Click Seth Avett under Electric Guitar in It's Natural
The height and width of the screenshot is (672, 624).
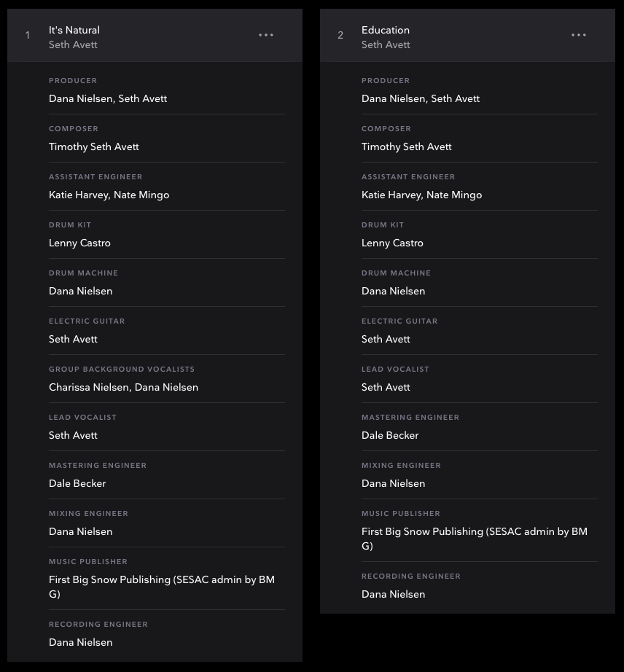[73, 339]
